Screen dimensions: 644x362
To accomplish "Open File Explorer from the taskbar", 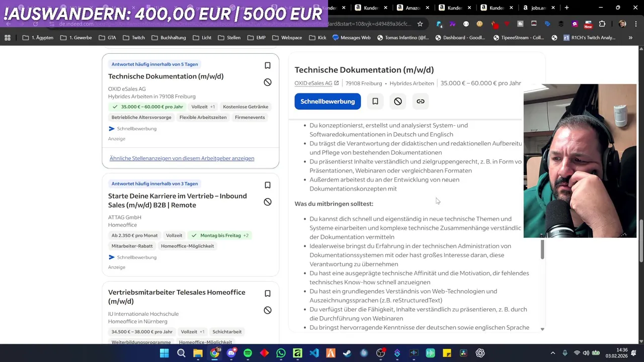I will click(x=198, y=353).
